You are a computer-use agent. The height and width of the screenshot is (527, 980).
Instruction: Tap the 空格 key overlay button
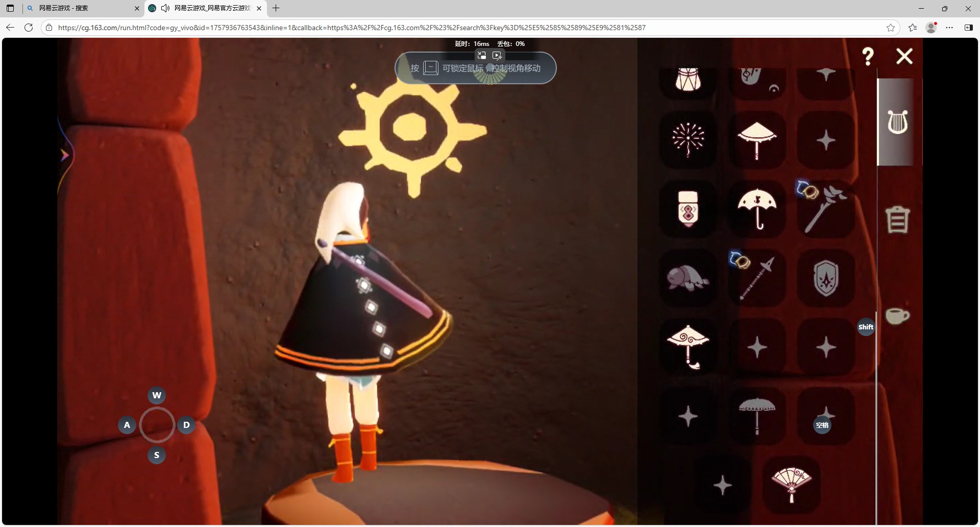point(822,425)
